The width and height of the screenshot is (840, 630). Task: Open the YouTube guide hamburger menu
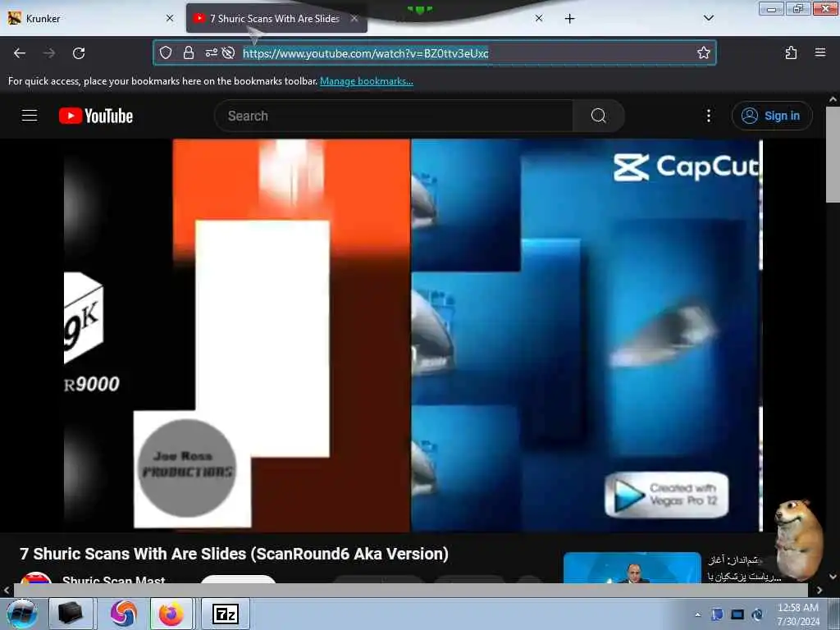30,116
